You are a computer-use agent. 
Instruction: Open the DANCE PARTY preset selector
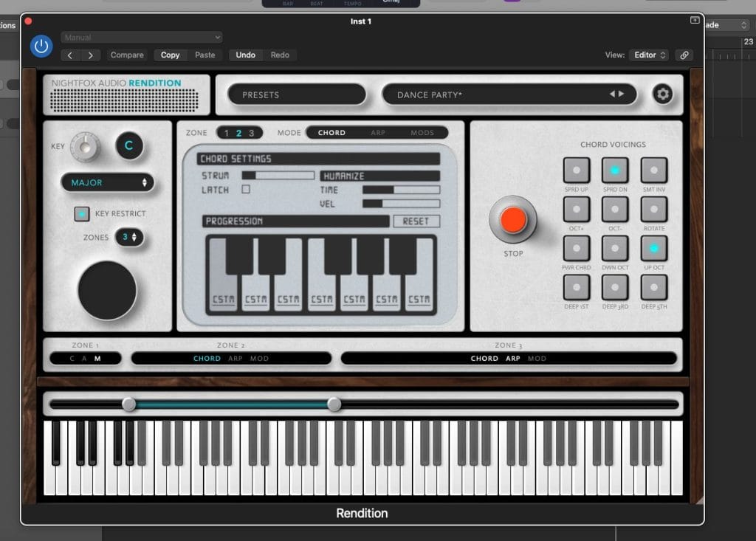[x=509, y=94]
